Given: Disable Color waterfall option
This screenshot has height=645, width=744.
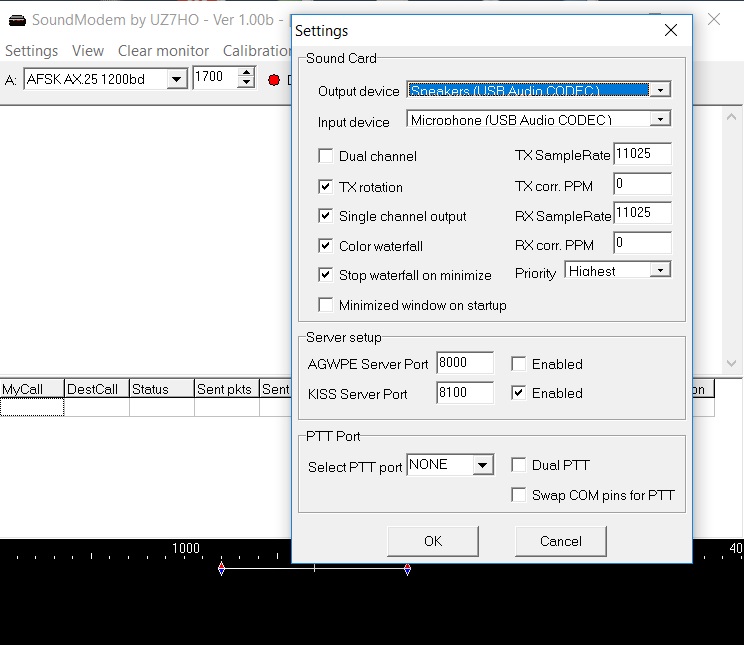Looking at the screenshot, I should pyautogui.click(x=325, y=246).
